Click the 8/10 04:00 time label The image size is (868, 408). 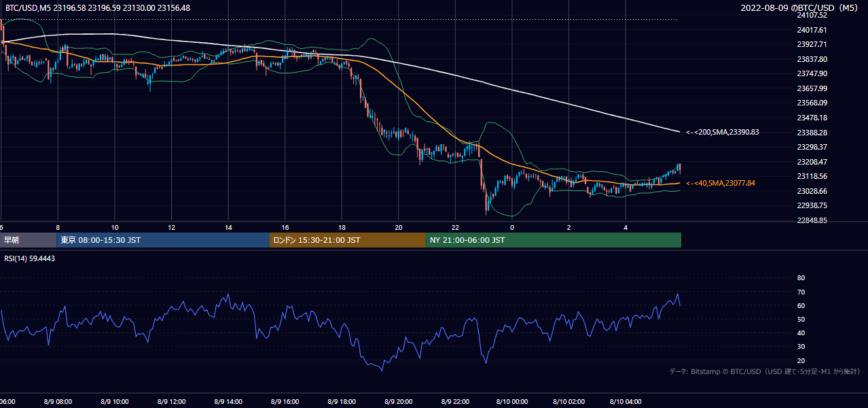tap(626, 401)
